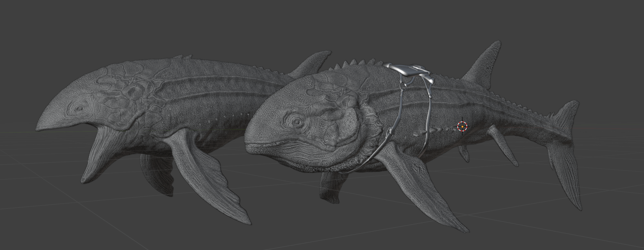644x250 pixels.
Task: Click the pointed snout tip of the left fish
Action: tap(39, 126)
